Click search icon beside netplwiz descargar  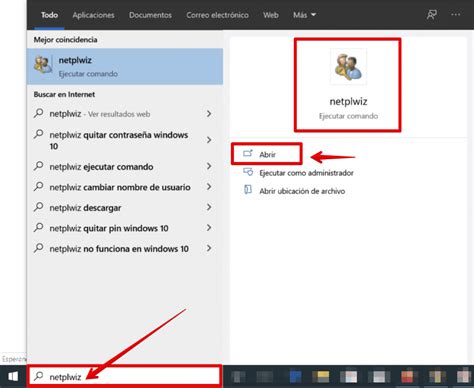[x=39, y=207]
